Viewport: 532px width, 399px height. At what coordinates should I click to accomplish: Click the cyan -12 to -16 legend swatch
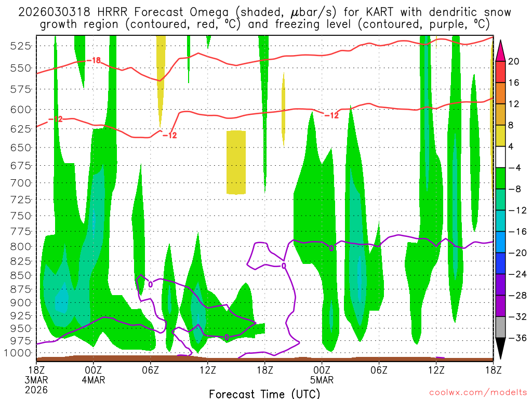pos(500,221)
